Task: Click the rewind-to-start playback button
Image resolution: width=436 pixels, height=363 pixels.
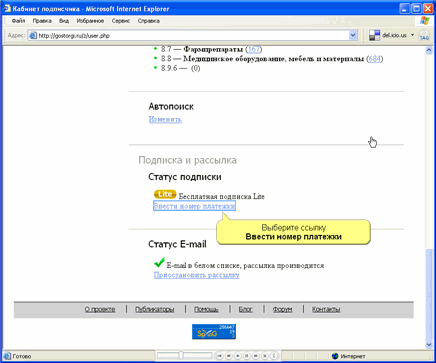Action: 220,356
